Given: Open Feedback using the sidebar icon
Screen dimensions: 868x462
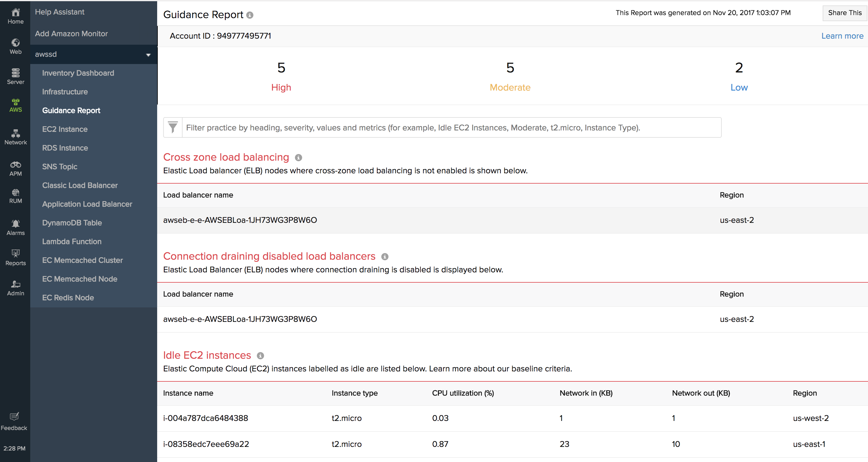Looking at the screenshot, I should pyautogui.click(x=14, y=416).
